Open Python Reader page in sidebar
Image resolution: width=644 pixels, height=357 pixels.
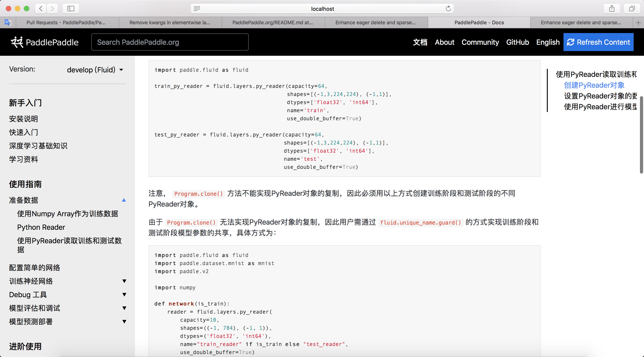click(x=41, y=227)
